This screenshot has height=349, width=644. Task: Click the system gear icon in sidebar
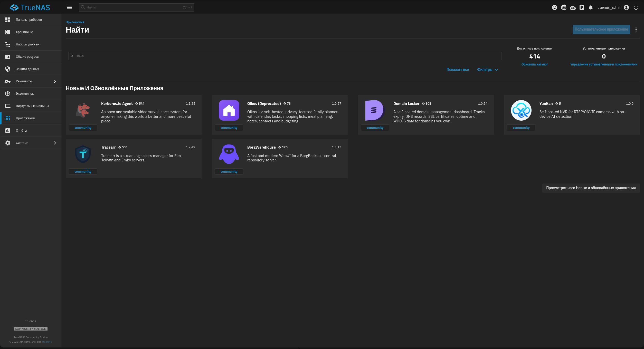(x=8, y=143)
